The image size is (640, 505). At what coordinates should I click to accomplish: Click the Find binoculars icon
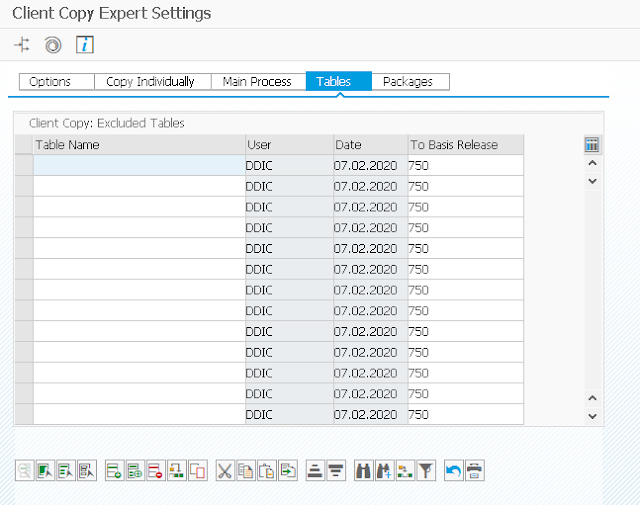[x=364, y=471]
